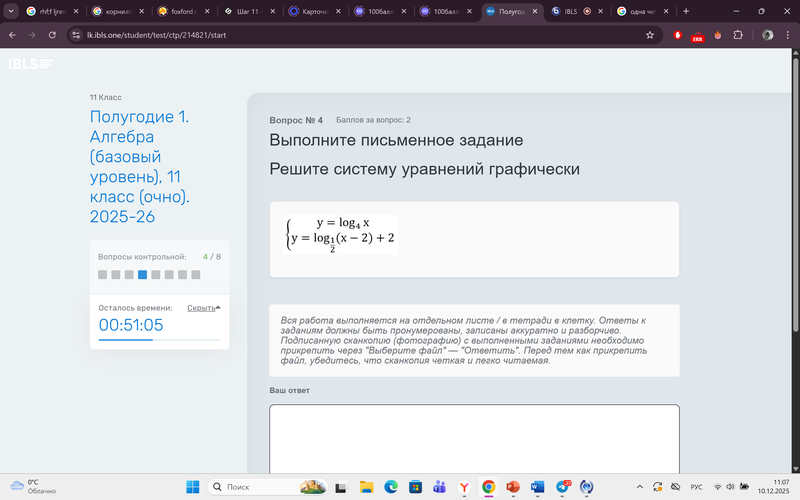Click the browser reload button
This screenshot has width=800, height=500.
pos(55,34)
